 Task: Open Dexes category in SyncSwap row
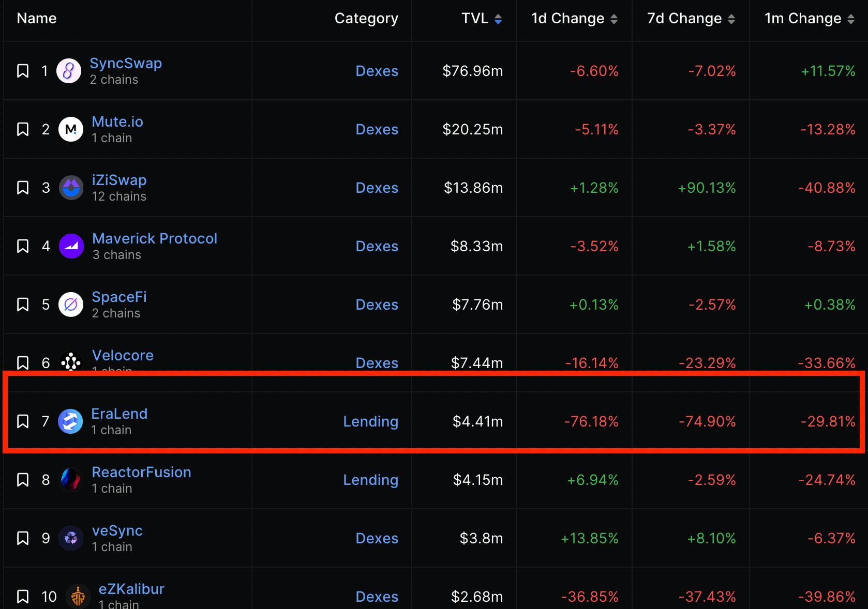[x=377, y=71]
